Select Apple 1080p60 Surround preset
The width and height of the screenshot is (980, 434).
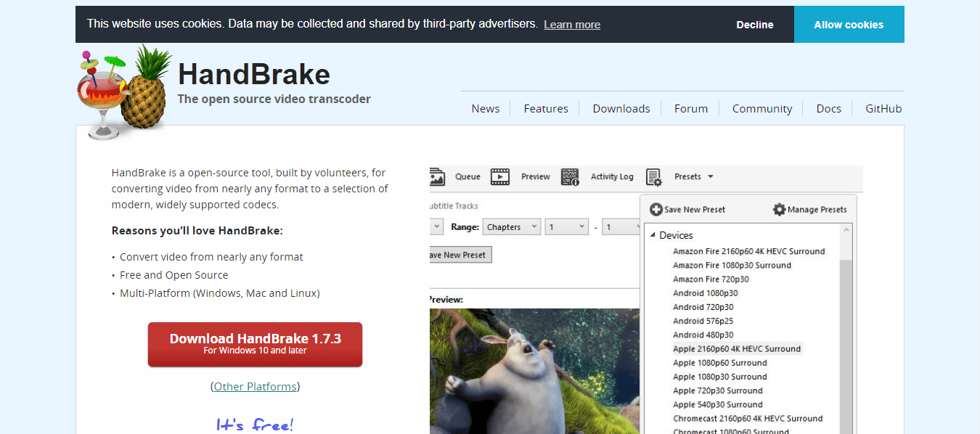coord(719,363)
